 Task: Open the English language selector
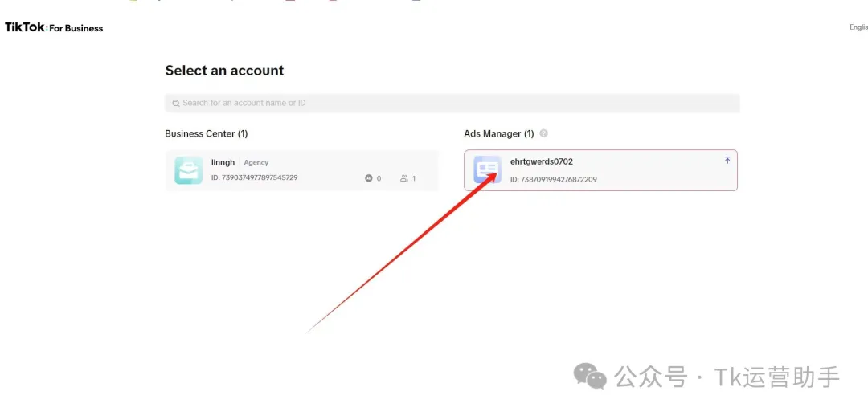click(x=858, y=27)
